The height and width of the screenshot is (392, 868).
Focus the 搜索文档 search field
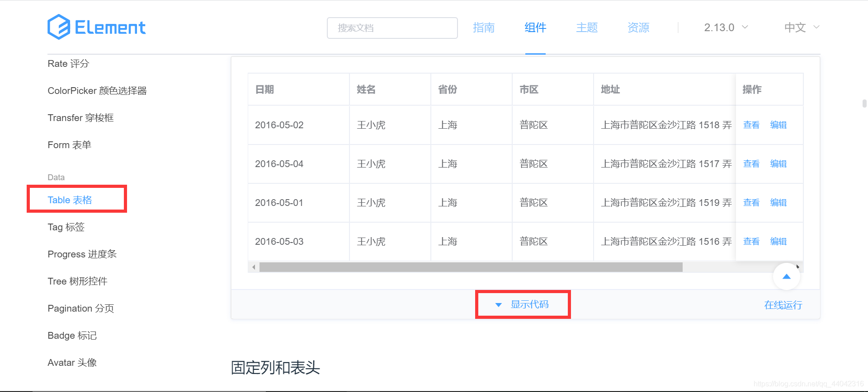coord(392,28)
